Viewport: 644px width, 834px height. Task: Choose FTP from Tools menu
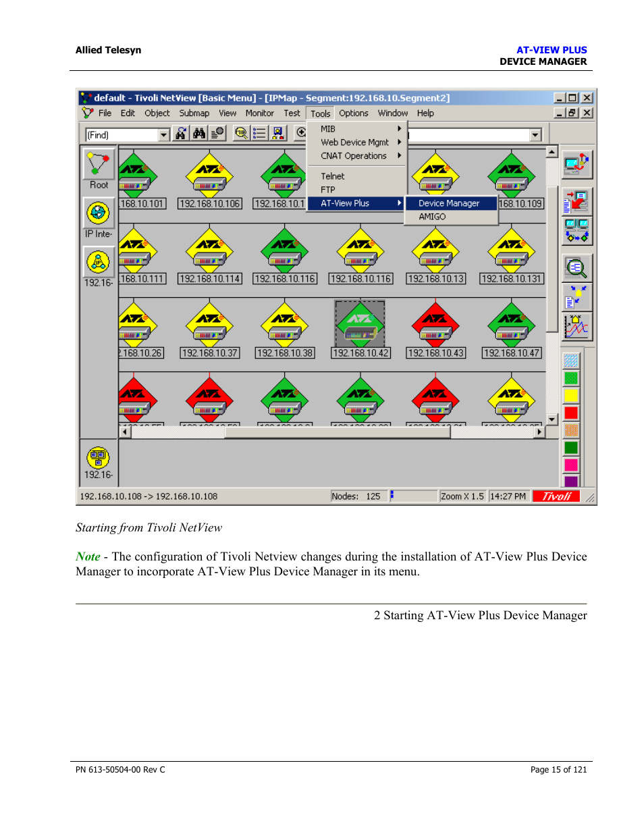(358, 190)
